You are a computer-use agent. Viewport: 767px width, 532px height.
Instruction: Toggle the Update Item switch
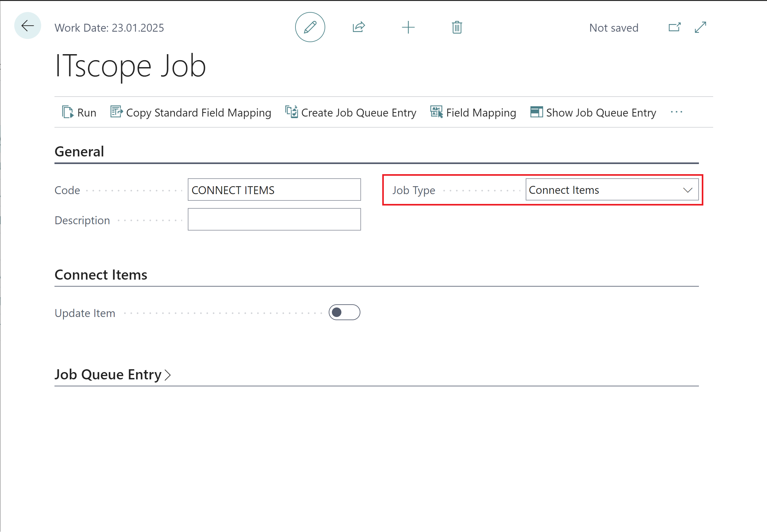tap(345, 312)
